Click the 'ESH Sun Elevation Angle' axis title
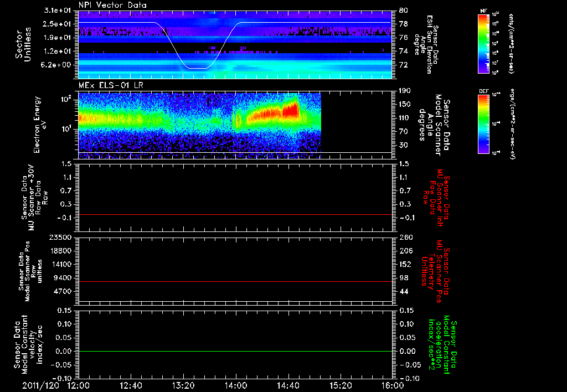This screenshot has height=392, width=567. pyautogui.click(x=426, y=44)
